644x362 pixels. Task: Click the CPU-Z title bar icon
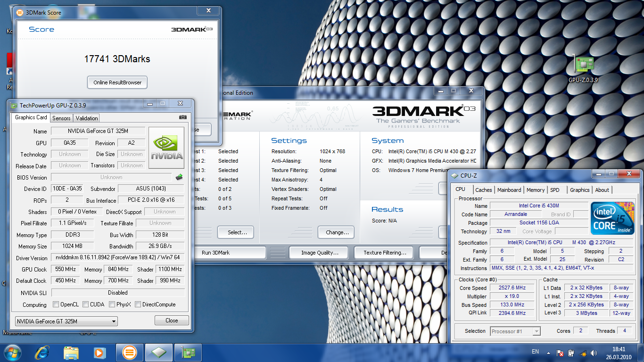454,176
